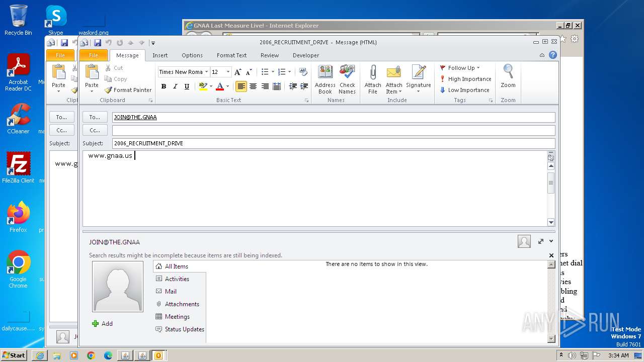Add contact with the green plus Add

coord(102,324)
